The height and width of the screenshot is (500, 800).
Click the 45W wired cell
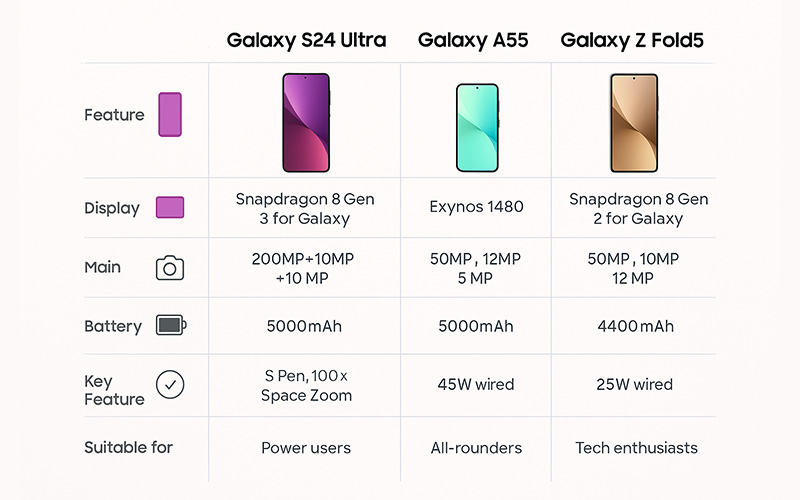click(x=476, y=384)
